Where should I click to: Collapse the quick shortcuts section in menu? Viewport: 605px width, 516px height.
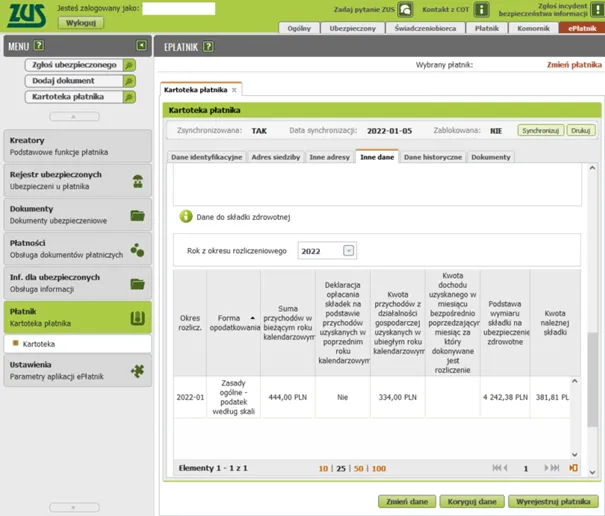[75, 117]
